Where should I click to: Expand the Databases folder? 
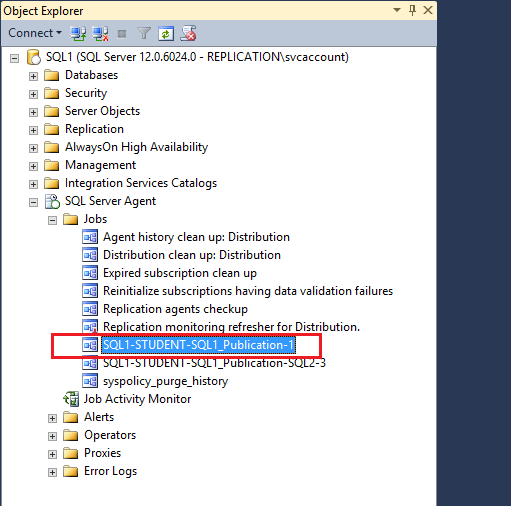[33, 76]
